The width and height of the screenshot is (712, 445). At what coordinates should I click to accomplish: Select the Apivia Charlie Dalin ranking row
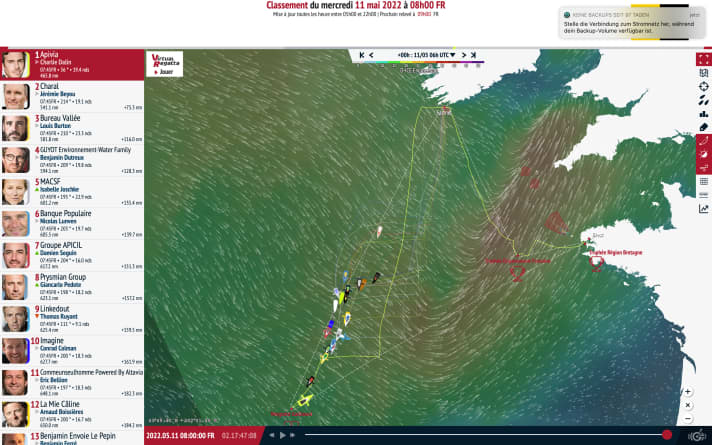pos(72,64)
